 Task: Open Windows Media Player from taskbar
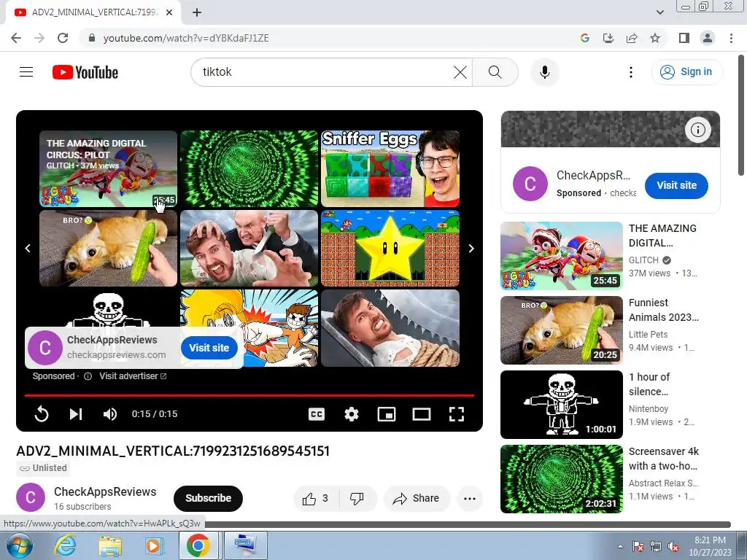pyautogui.click(x=153, y=545)
